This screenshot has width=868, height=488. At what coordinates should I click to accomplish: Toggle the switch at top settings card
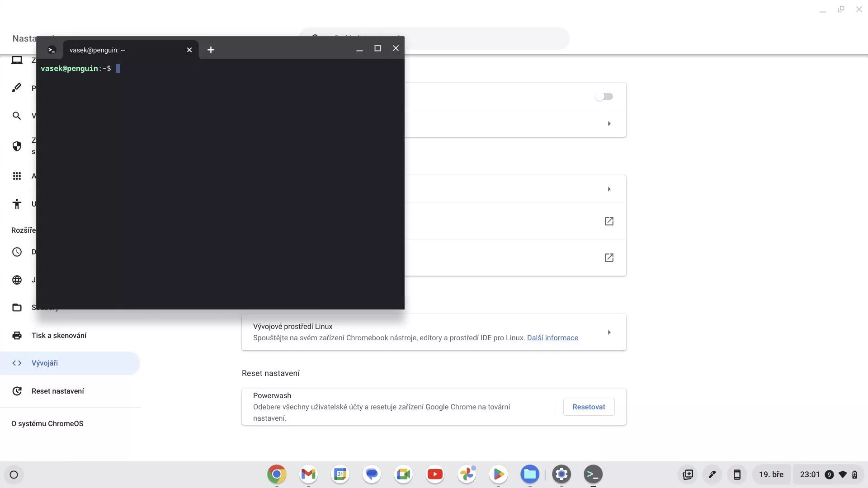point(604,96)
